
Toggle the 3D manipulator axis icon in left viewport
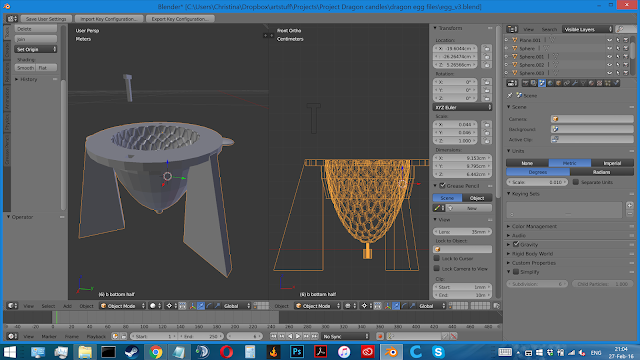coord(193,306)
